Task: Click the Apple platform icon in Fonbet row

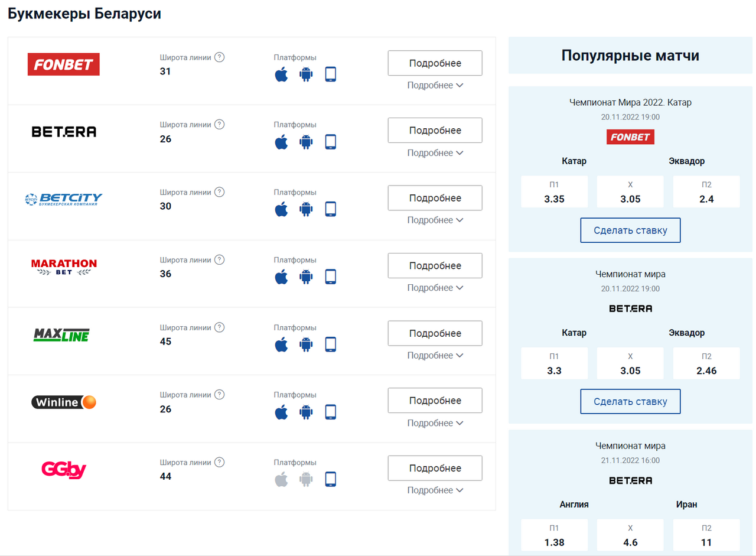Action: (x=281, y=74)
